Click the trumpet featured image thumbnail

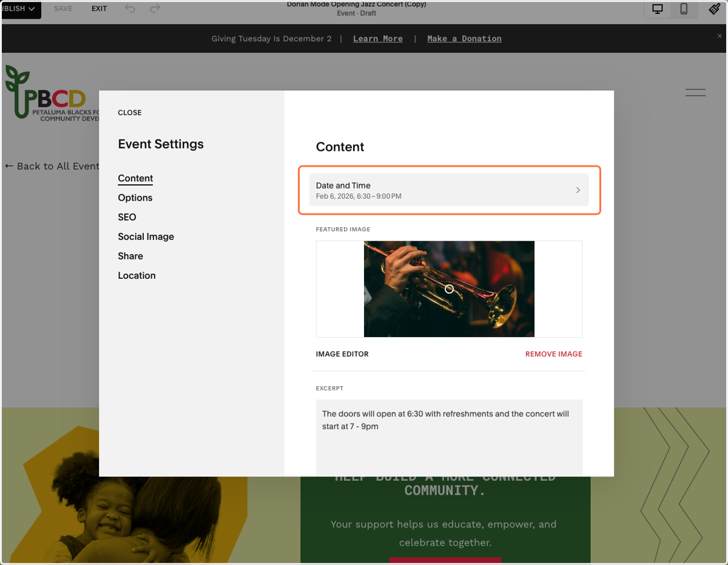(449, 289)
